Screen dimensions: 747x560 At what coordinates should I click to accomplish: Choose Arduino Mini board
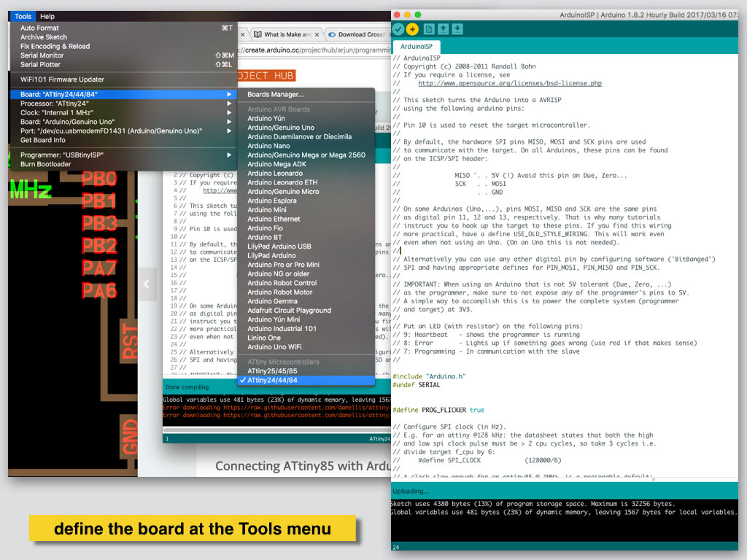(x=306, y=210)
